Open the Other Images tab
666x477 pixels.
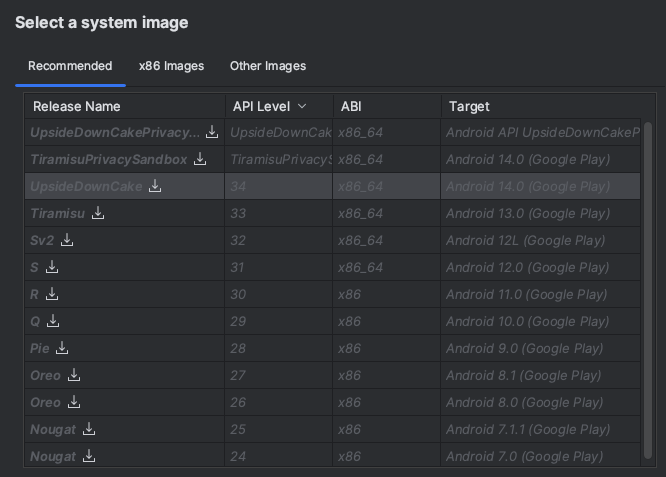coord(268,66)
